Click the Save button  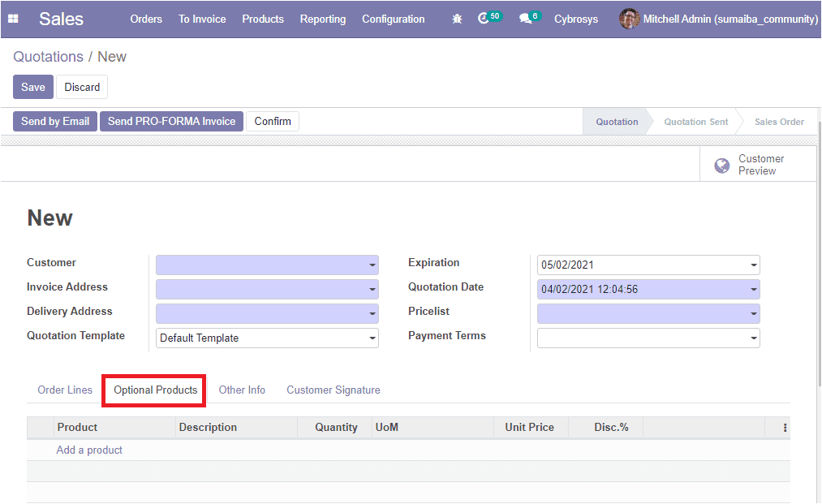[x=33, y=87]
